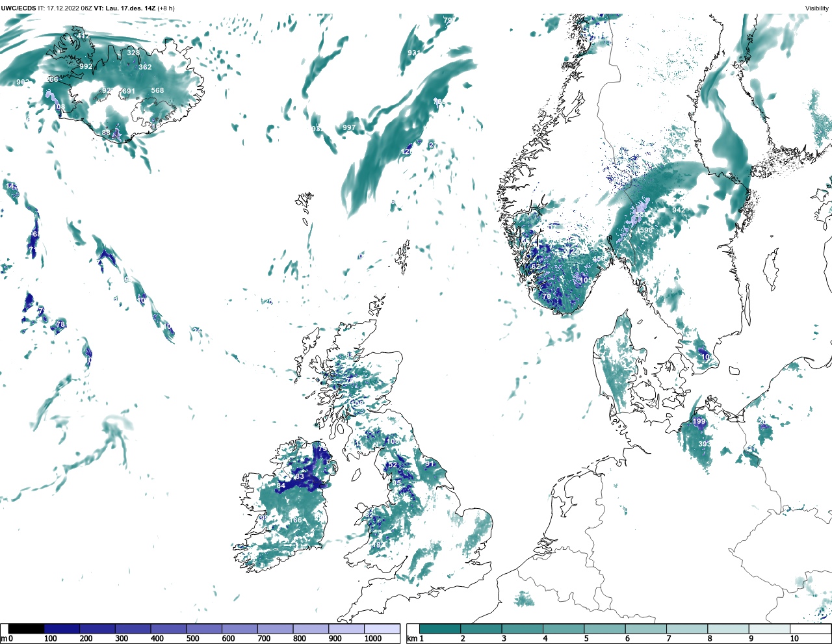Select the 9–10 km lightest legend swatch

click(770, 629)
